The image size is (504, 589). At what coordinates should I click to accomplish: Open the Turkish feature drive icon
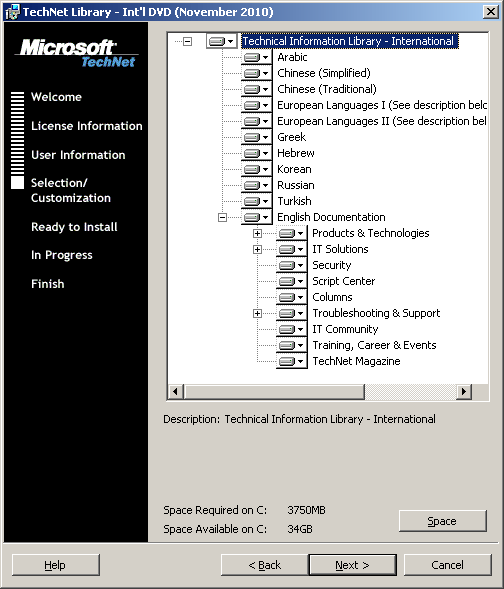(x=256, y=201)
